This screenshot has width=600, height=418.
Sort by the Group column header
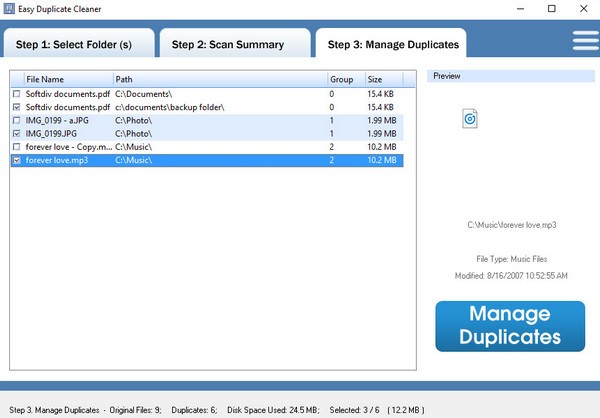[x=344, y=78]
